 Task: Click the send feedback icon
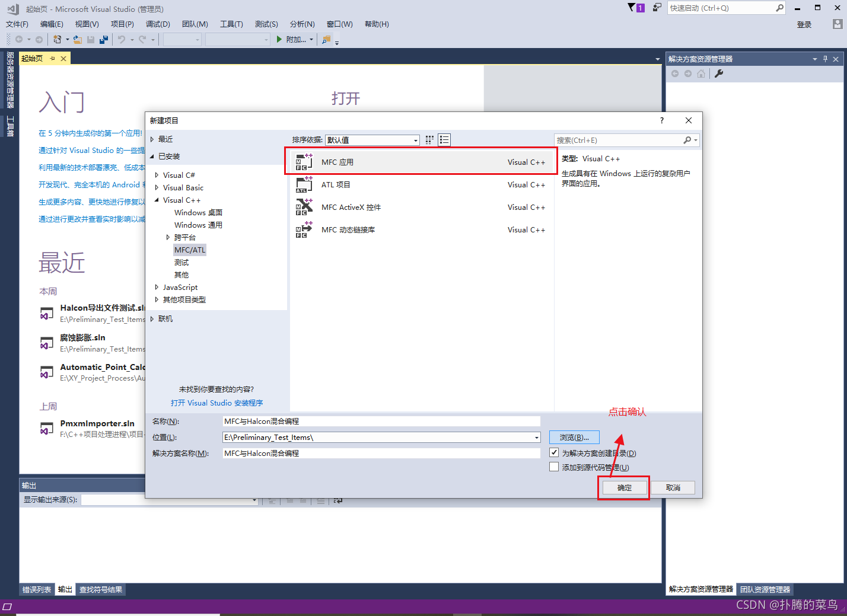click(657, 8)
